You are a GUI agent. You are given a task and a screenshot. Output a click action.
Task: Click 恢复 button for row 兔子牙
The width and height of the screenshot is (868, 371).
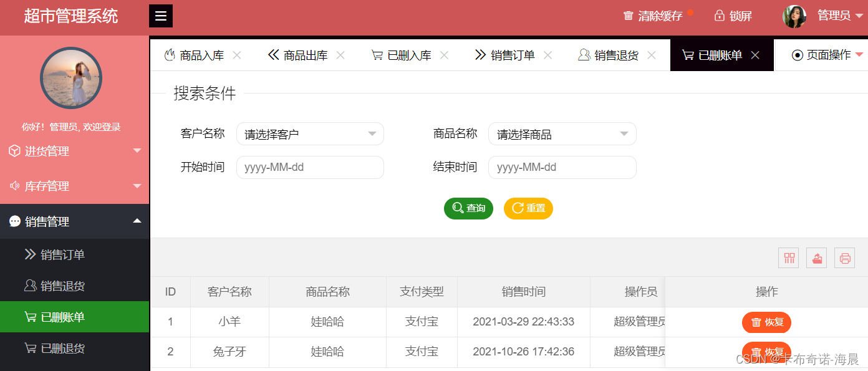766,352
